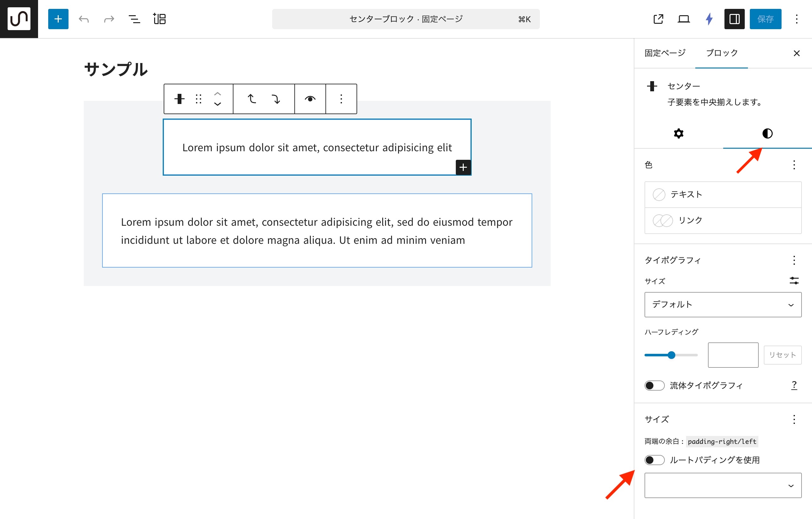Open the pattern inserter icon in top bar
This screenshot has width=812, height=519.
(160, 19)
